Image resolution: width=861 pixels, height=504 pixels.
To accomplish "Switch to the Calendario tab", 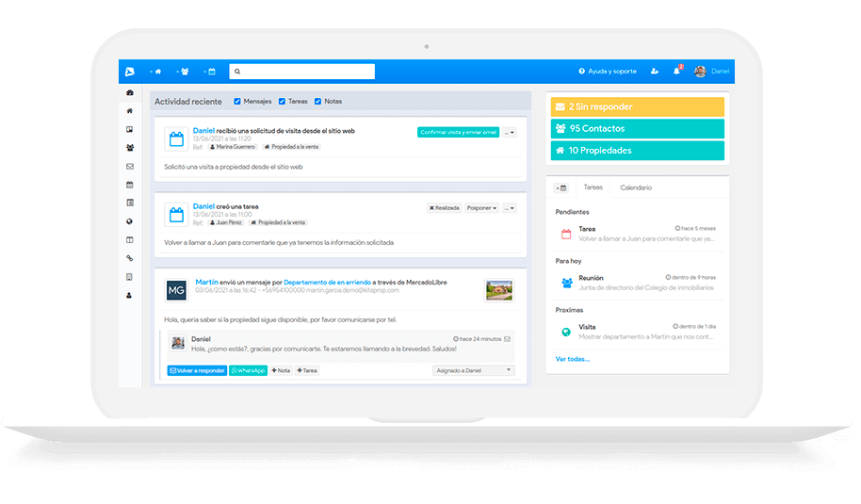I will click(636, 187).
